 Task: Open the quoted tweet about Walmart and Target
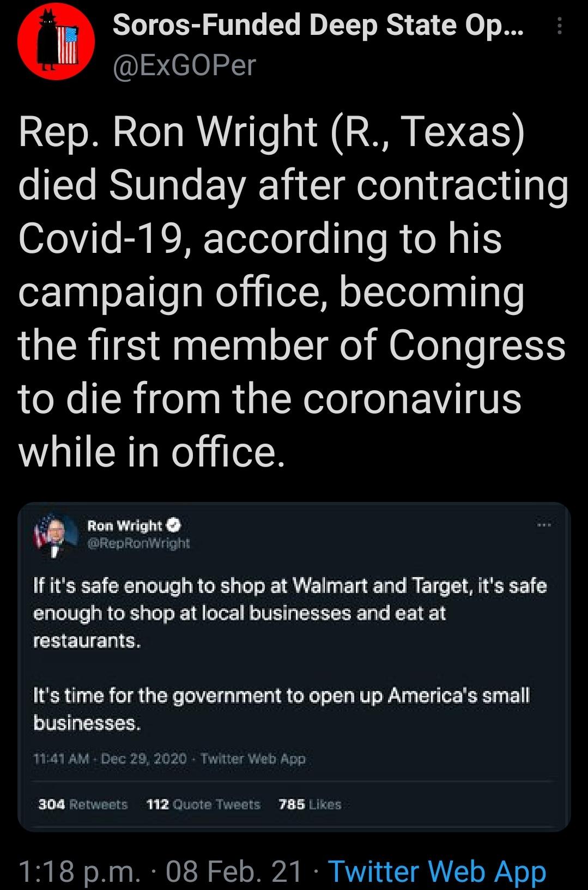point(289,613)
